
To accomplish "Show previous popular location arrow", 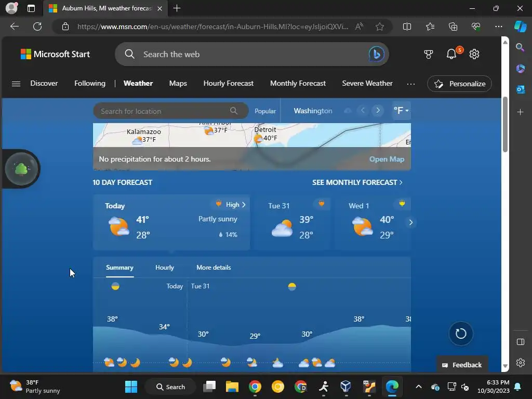I will pos(363,111).
